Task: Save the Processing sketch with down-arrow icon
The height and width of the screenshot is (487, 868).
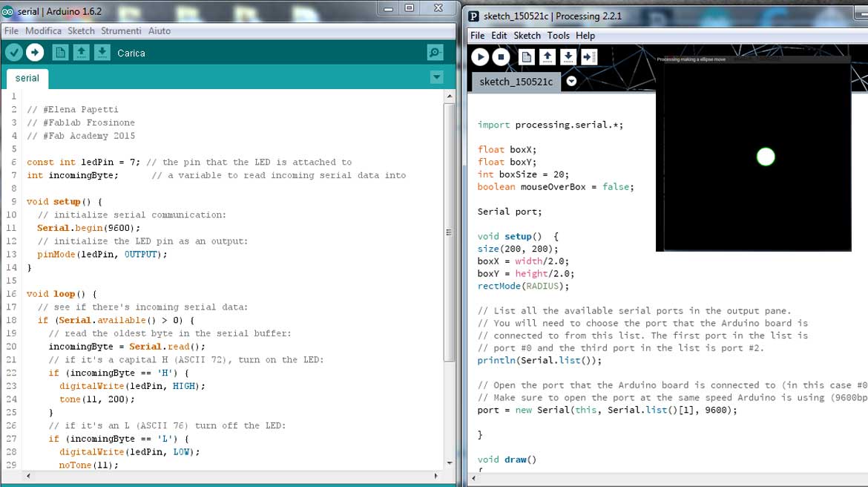Action: 568,56
